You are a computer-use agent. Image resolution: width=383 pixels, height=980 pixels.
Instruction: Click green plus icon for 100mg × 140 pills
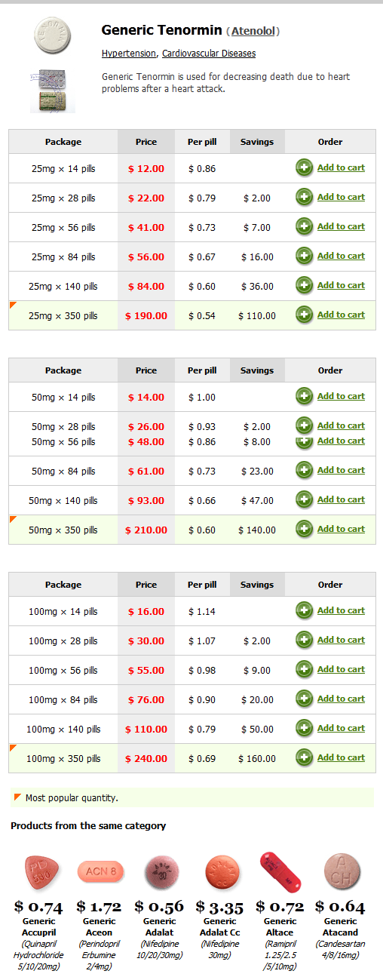305,729
